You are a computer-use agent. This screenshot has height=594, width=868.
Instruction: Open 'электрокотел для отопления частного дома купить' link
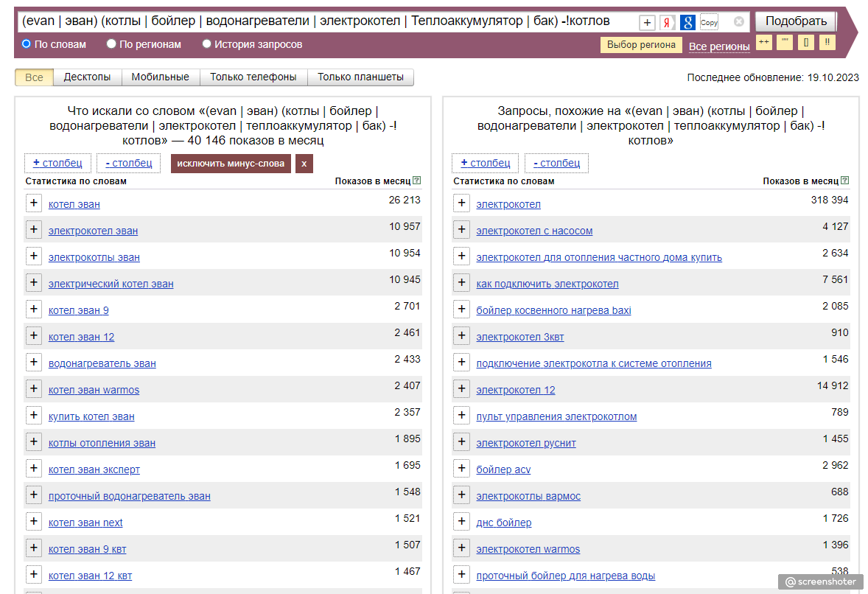point(599,257)
